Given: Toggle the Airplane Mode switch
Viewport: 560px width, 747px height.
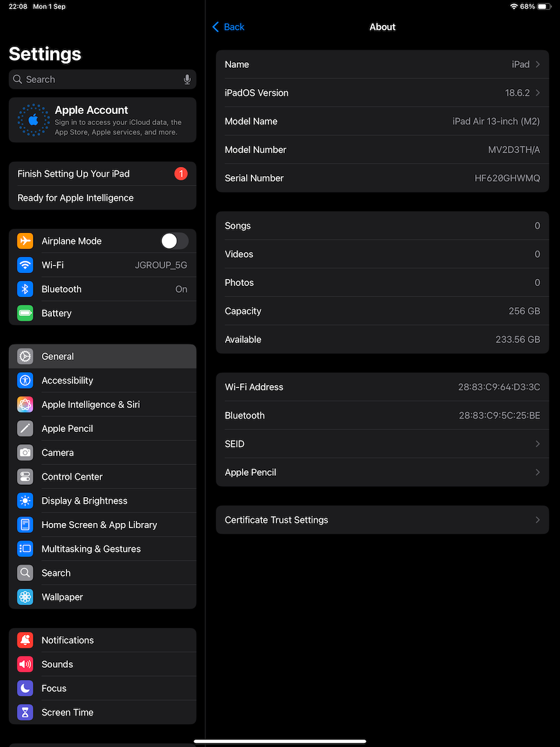Looking at the screenshot, I should coord(174,241).
